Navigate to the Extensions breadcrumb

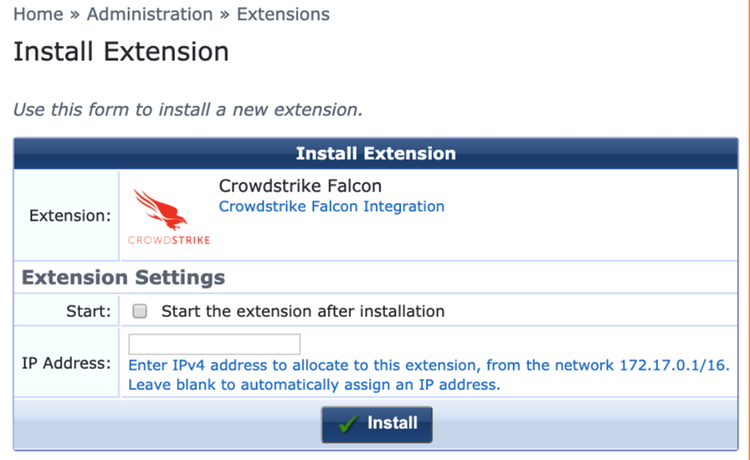(x=283, y=14)
